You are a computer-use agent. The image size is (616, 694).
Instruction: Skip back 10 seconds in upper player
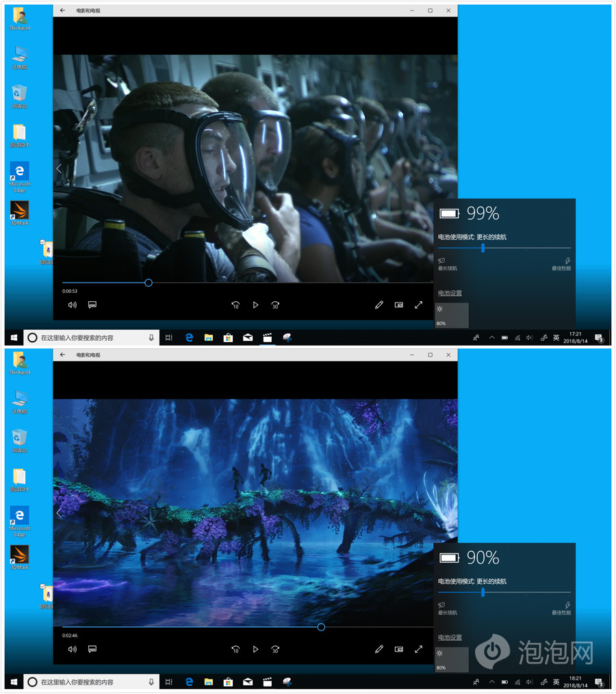click(x=235, y=305)
